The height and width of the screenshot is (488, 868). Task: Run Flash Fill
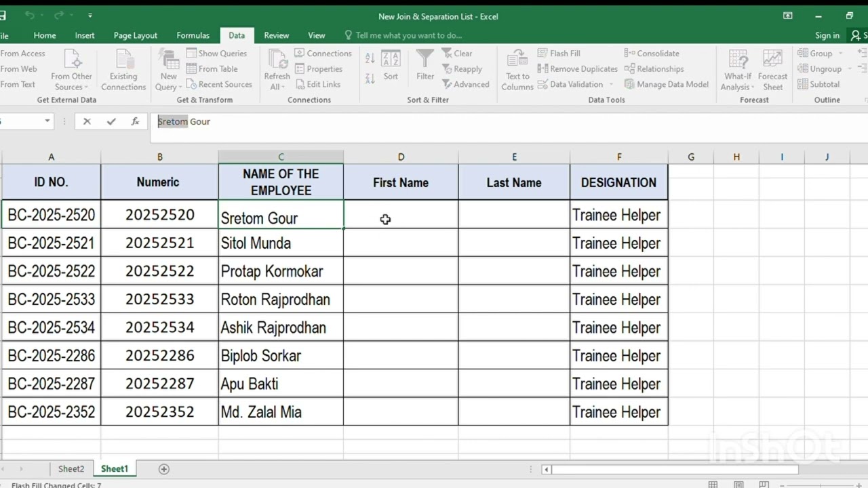click(x=559, y=54)
